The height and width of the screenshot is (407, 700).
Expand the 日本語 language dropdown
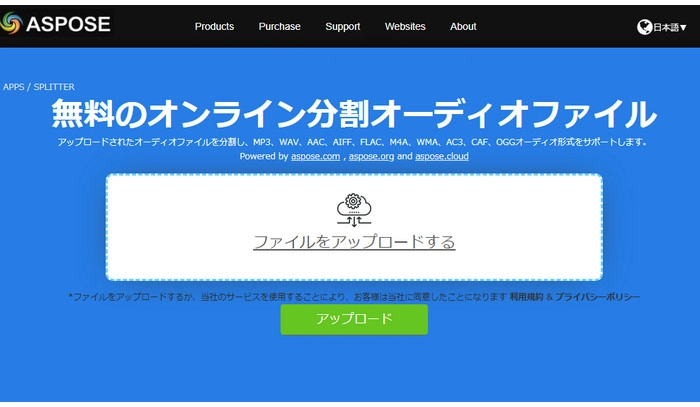[670, 27]
